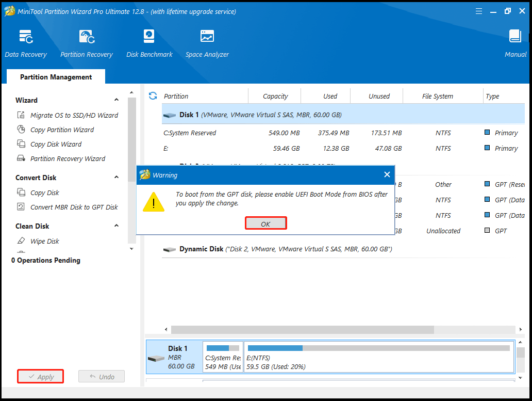532x401 pixels.
Task: Select the Dynamic Disk row
Action: (343, 249)
